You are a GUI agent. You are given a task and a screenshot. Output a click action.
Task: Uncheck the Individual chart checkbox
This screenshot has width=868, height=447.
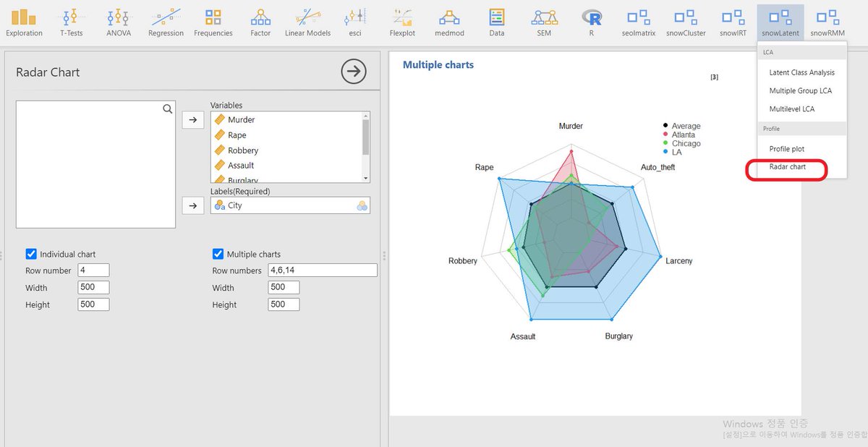pyautogui.click(x=31, y=254)
